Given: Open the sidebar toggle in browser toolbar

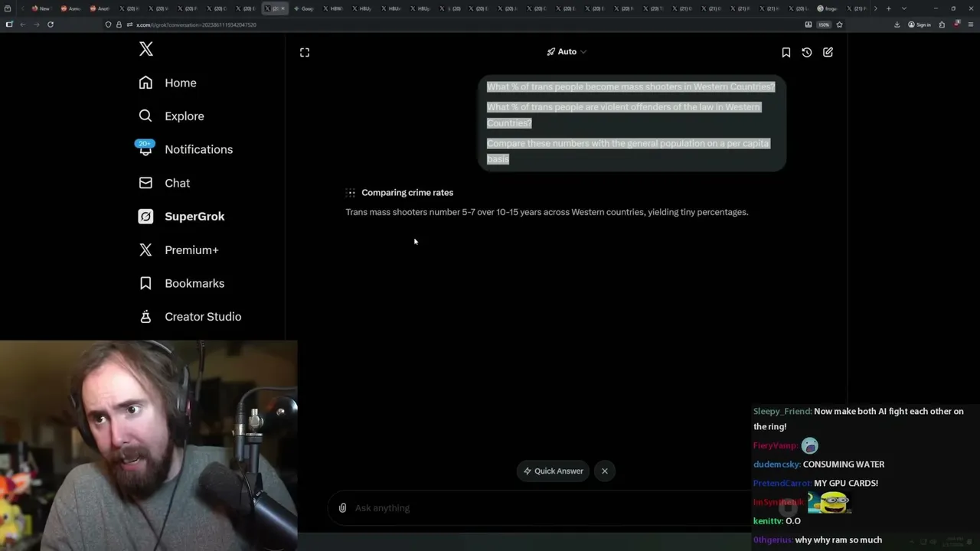Looking at the screenshot, I should [9, 24].
